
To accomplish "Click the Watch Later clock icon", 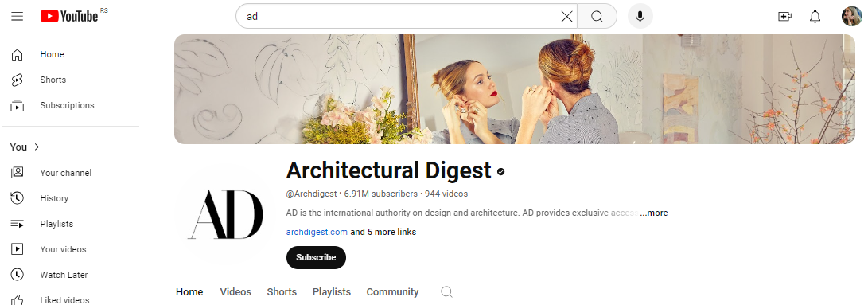I will [x=18, y=275].
